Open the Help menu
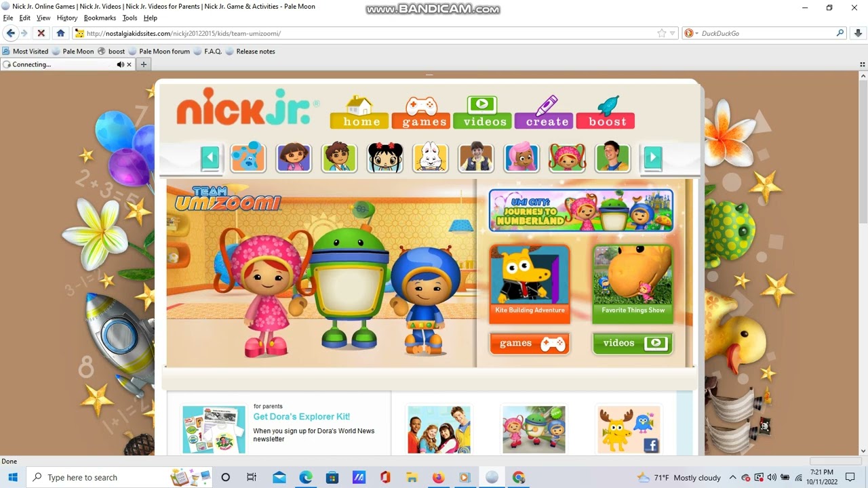This screenshot has height=488, width=868. pyautogui.click(x=151, y=18)
